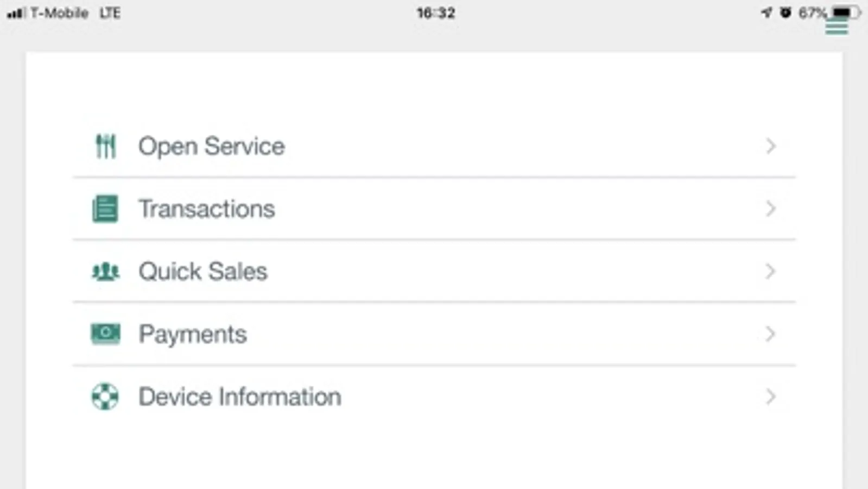Choose the Transactions menu entry
The width and height of the screenshot is (868, 489).
coord(207,209)
